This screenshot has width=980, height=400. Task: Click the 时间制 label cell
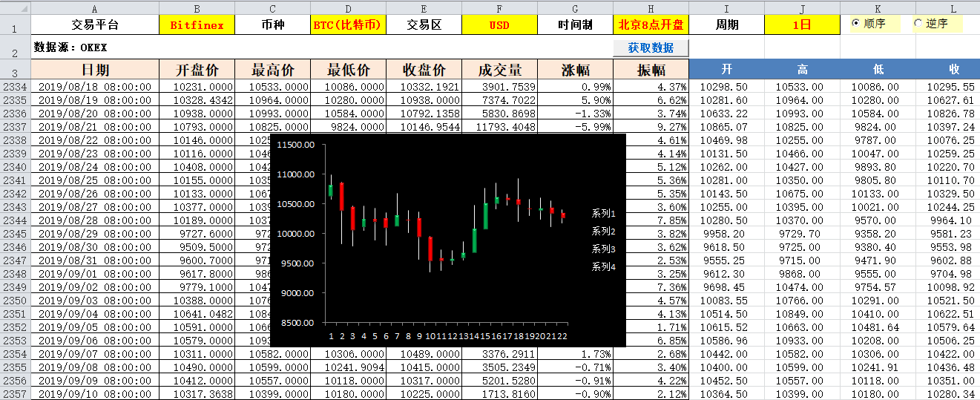[575, 24]
